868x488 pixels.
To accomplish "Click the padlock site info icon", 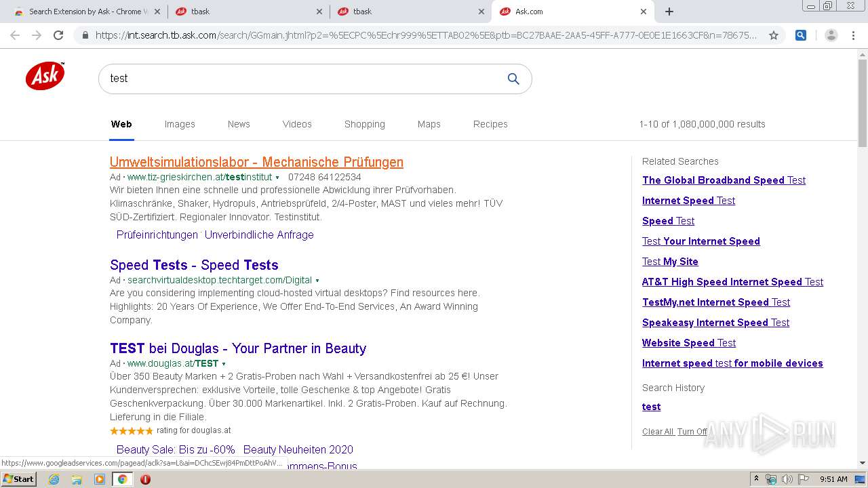I will pyautogui.click(x=85, y=35).
